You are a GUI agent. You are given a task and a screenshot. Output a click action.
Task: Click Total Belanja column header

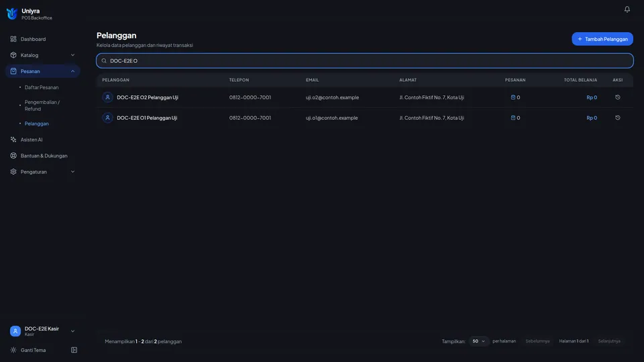tap(580, 80)
